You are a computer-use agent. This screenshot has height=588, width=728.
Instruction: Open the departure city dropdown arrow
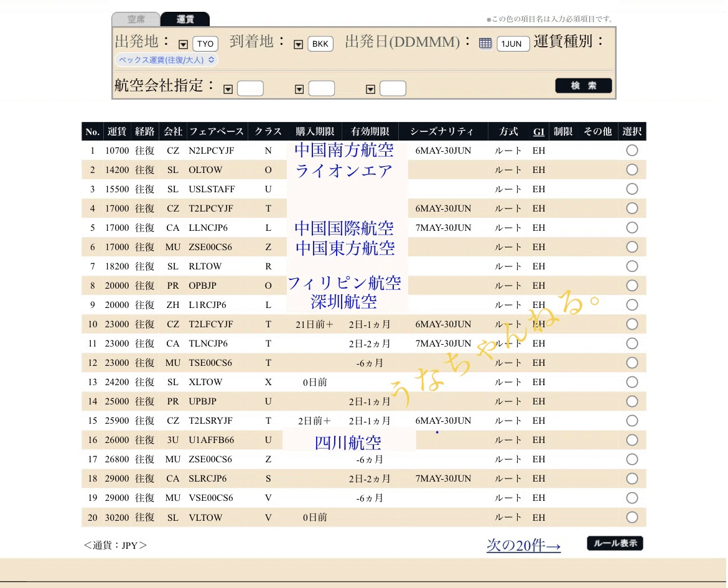pos(184,45)
